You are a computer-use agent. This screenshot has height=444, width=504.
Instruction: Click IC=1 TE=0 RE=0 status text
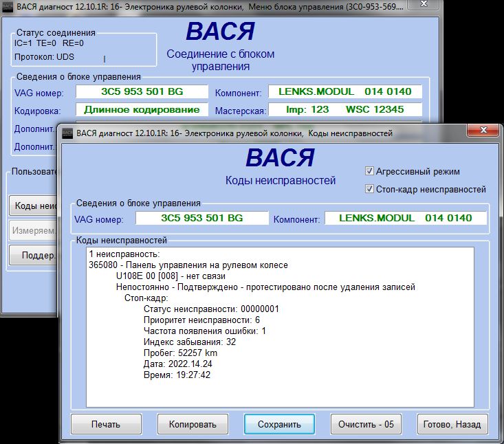pos(49,43)
